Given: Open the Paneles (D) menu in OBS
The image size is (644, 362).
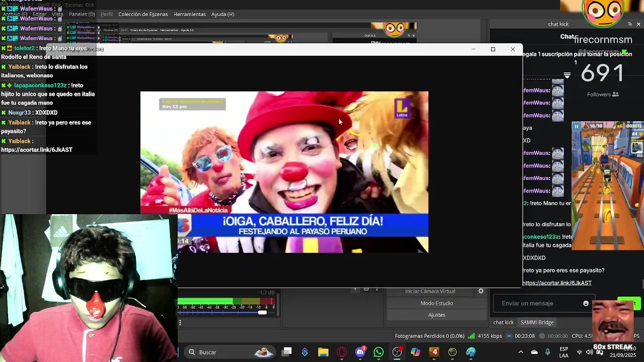Looking at the screenshot, I should click(82, 14).
